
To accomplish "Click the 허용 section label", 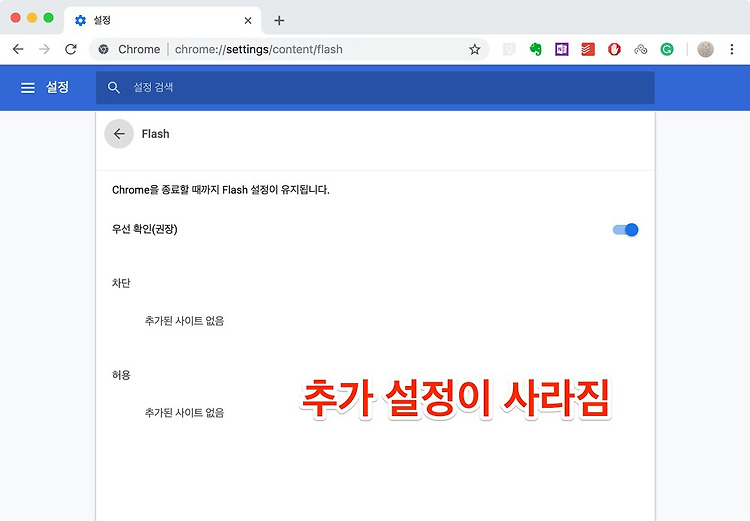I will [x=121, y=375].
